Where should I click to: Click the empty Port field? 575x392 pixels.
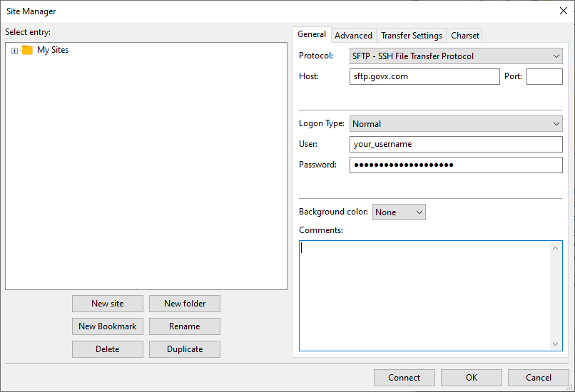(544, 76)
